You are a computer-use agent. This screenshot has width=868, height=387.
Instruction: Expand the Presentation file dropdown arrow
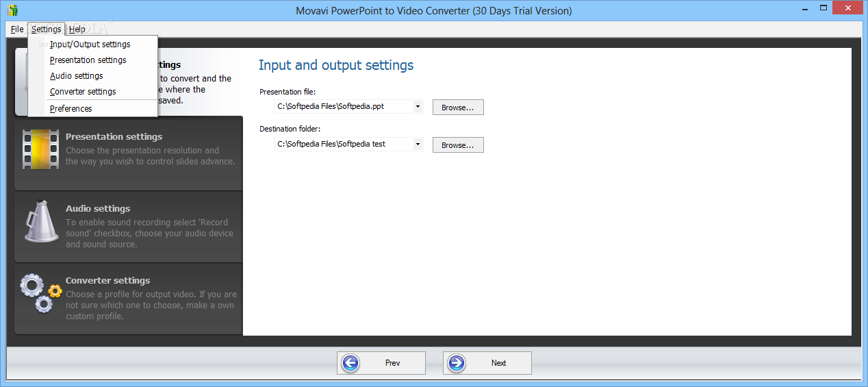(x=418, y=106)
